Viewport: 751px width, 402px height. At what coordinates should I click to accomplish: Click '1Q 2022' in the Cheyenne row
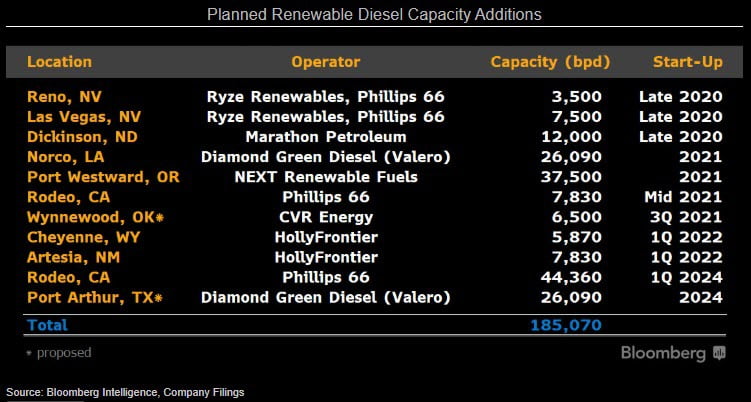tap(686, 238)
